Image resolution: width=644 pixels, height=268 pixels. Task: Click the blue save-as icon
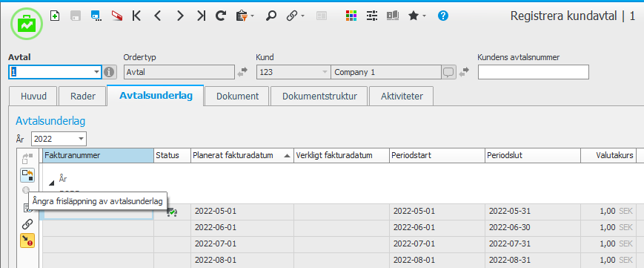[x=96, y=16]
